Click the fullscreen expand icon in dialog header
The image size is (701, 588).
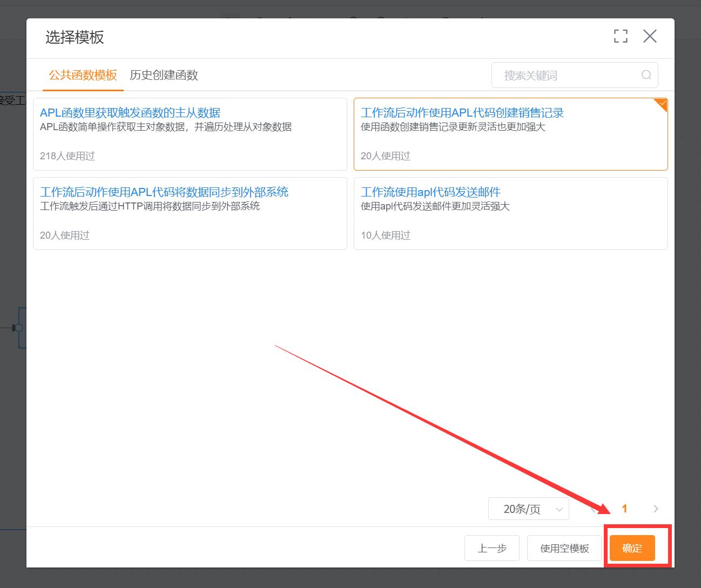(x=621, y=36)
